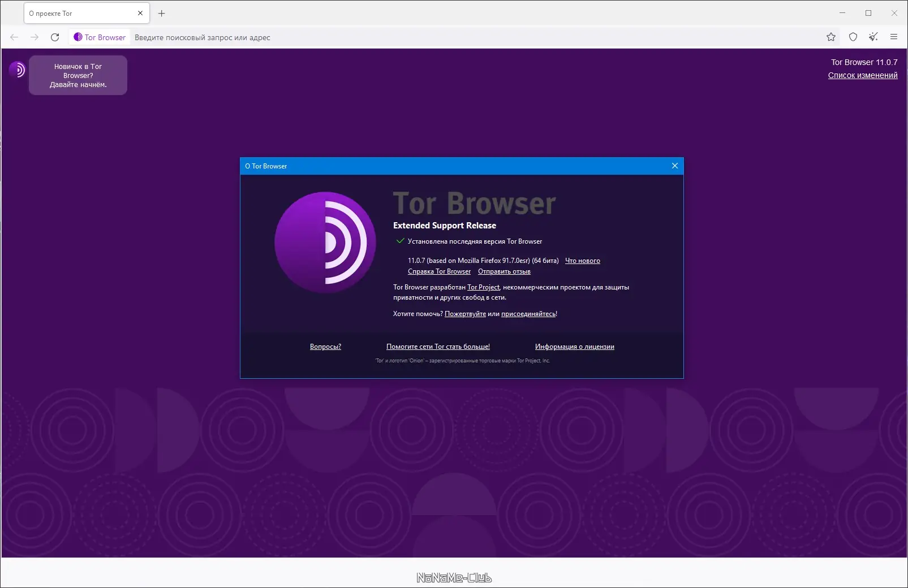908x588 pixels.
Task: Click the Tor Browser identity box in address bar
Action: [x=100, y=37]
